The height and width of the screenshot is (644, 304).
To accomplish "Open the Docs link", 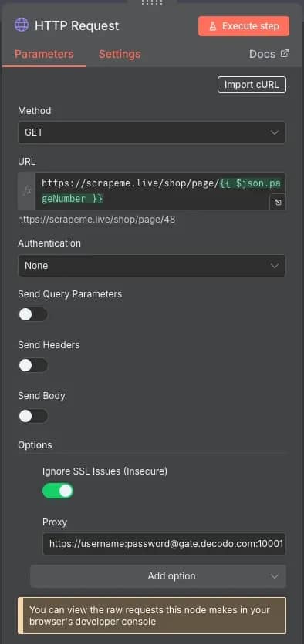I will point(269,54).
